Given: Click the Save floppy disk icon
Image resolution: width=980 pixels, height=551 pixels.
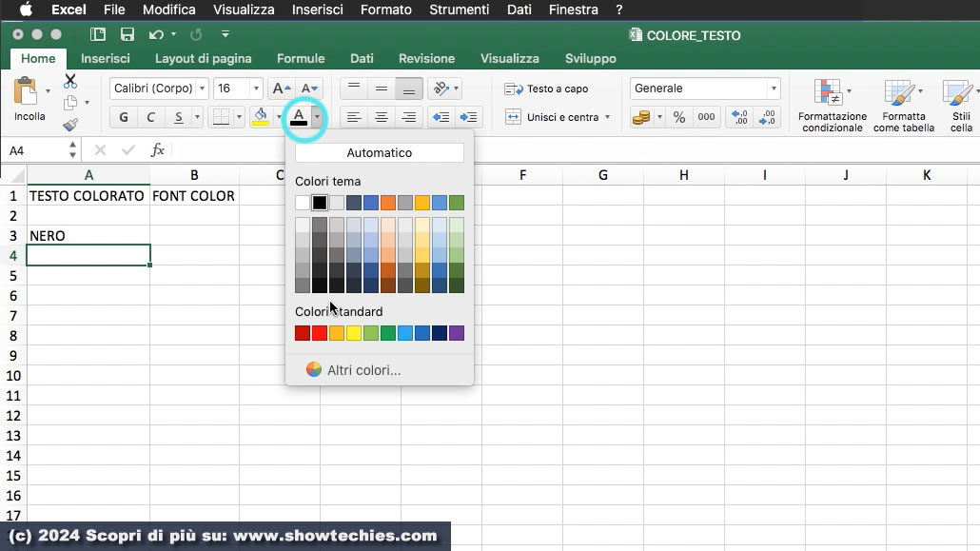Looking at the screenshot, I should pyautogui.click(x=127, y=34).
